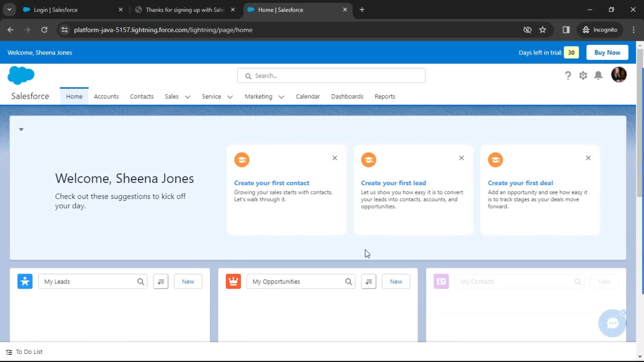644x362 pixels.
Task: Open the sort options for My Leads
Action: click(x=161, y=282)
